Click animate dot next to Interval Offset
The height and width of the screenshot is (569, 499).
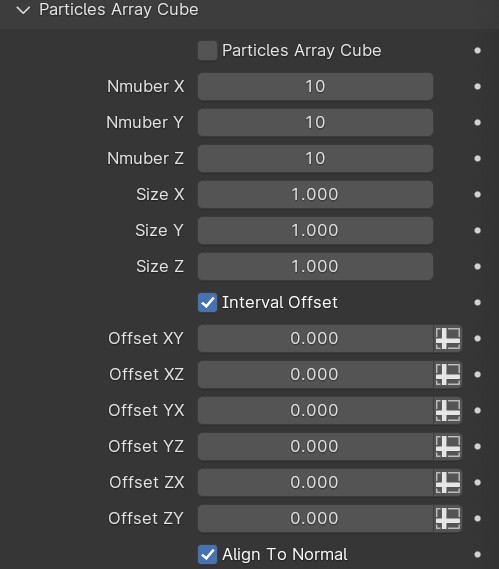click(x=478, y=302)
